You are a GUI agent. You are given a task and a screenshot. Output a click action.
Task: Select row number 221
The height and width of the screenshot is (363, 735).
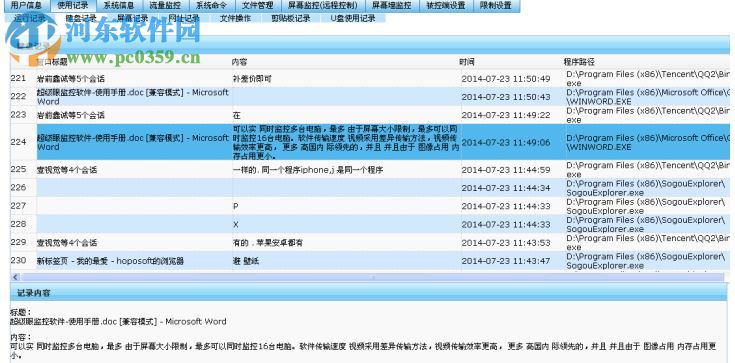pyautogui.click(x=370, y=78)
